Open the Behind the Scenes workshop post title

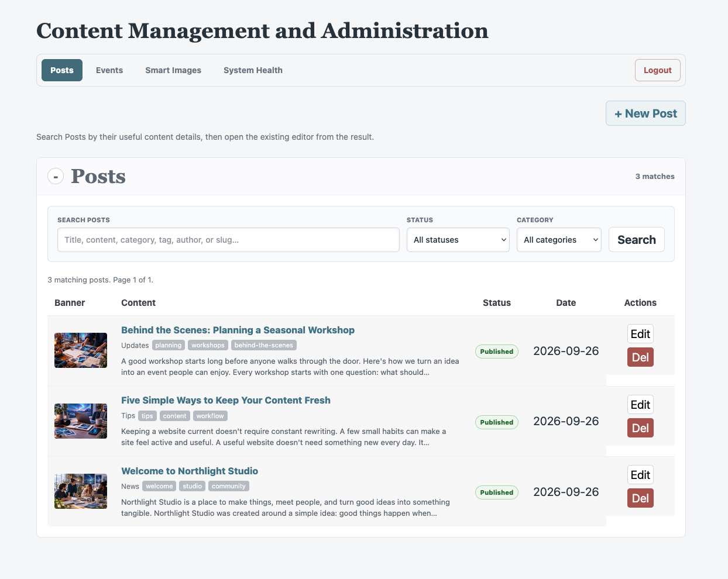point(238,330)
